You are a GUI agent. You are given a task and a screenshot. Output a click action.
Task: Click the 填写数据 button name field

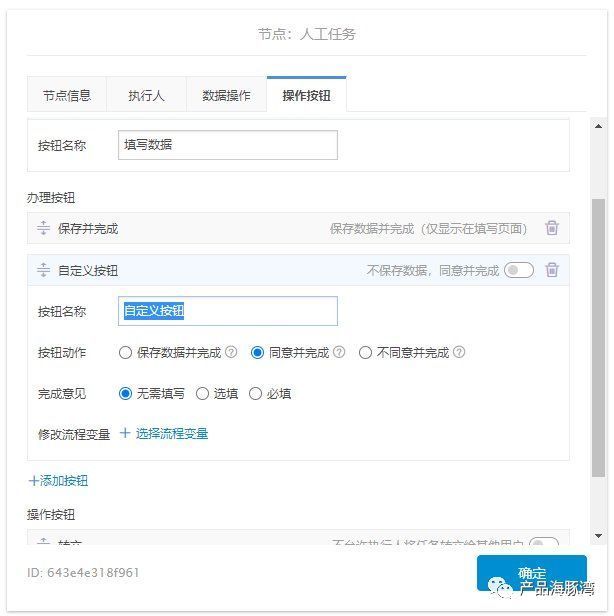tap(228, 145)
